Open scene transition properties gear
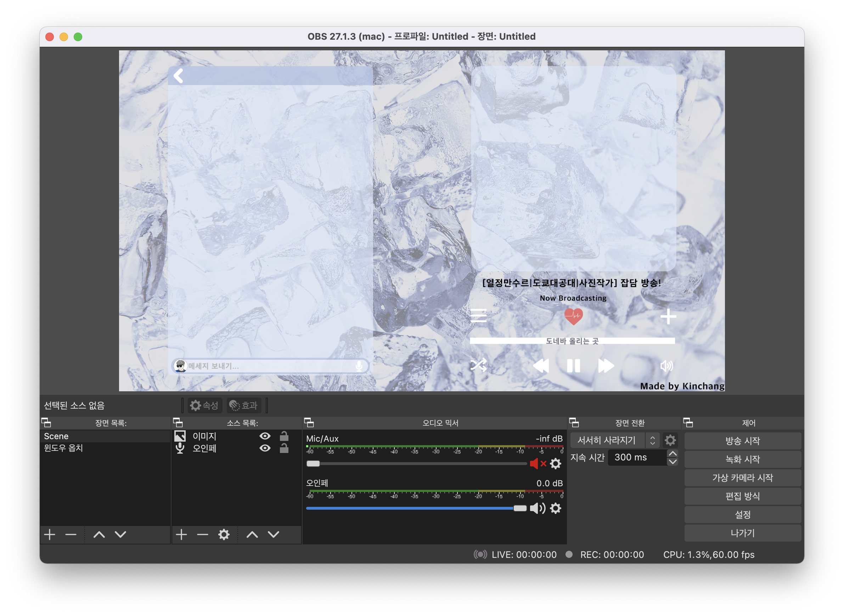Image resolution: width=844 pixels, height=616 pixels. pos(670,440)
